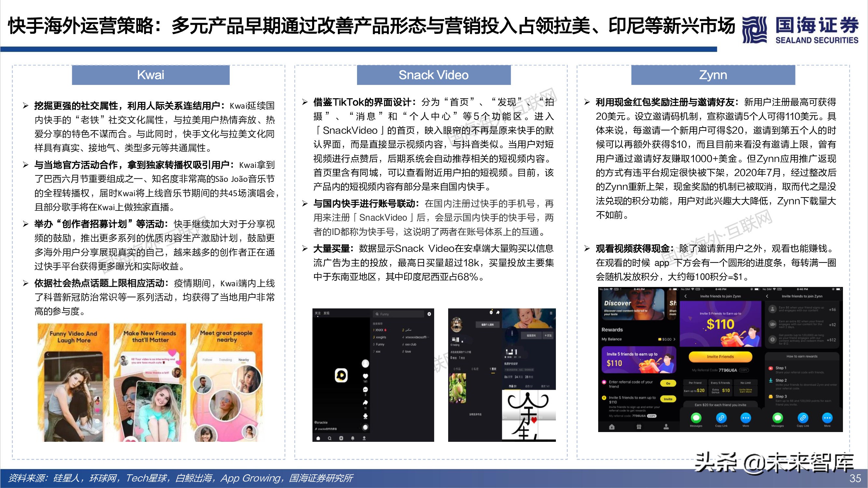This screenshot has width=868, height=488.
Task: Click COPY next to My Referral Code 7T96U6A
Action: (x=744, y=371)
